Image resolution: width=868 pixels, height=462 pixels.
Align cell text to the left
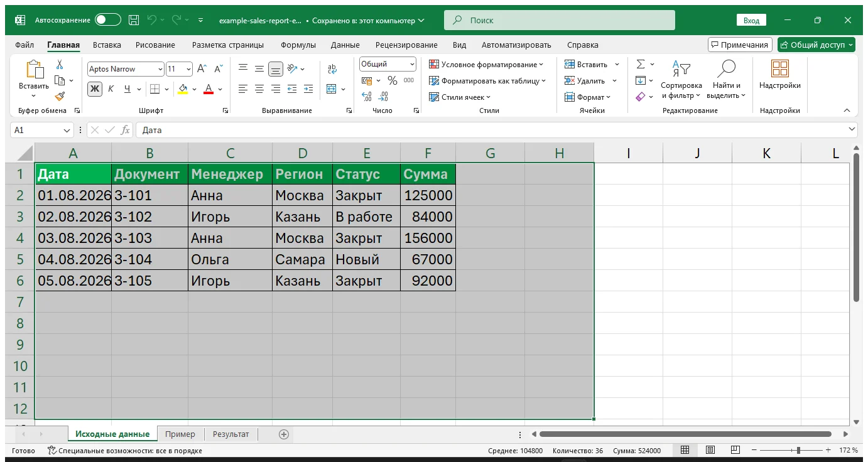(x=242, y=89)
